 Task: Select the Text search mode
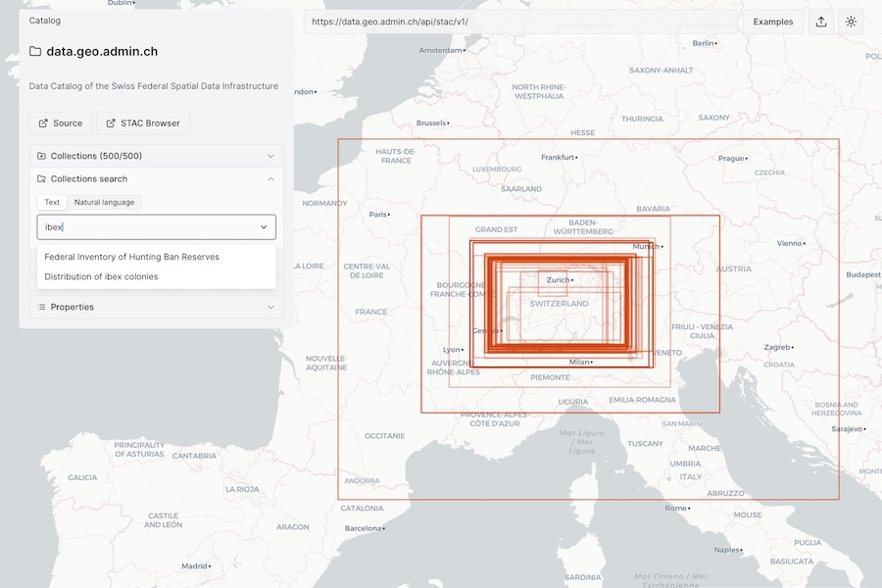click(x=51, y=202)
